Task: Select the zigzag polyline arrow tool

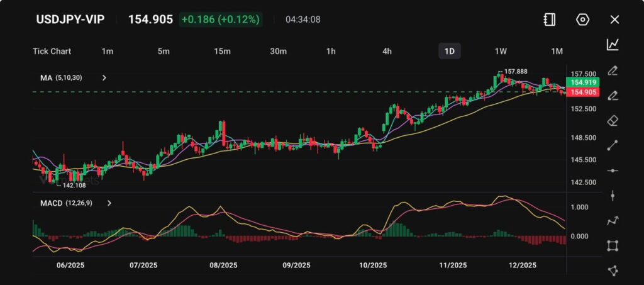Action: click(x=613, y=221)
